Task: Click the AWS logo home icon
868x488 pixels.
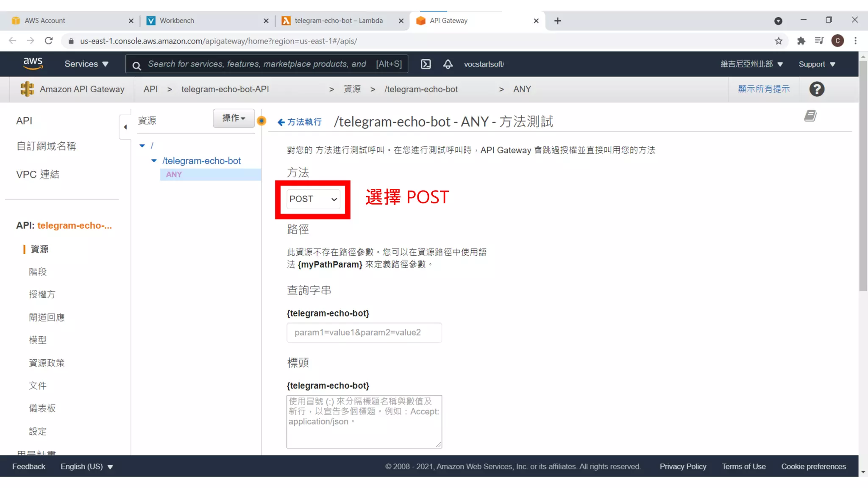Action: pos(33,64)
